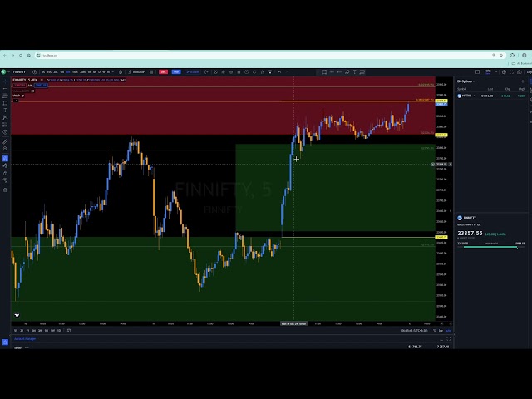Open the Indicators dialog
This screenshot has height=399, width=532.
[x=137, y=72]
